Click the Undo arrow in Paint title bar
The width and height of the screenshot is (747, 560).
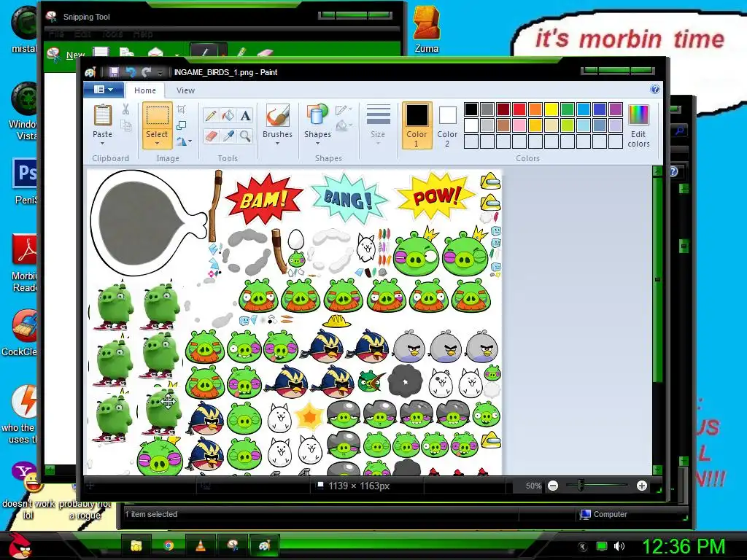[x=130, y=72]
